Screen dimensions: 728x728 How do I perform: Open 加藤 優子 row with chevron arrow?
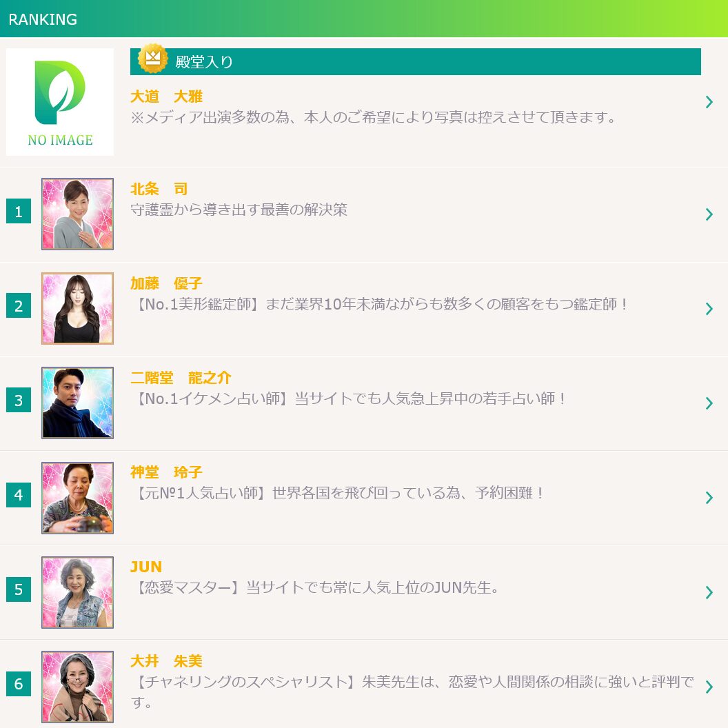(709, 309)
